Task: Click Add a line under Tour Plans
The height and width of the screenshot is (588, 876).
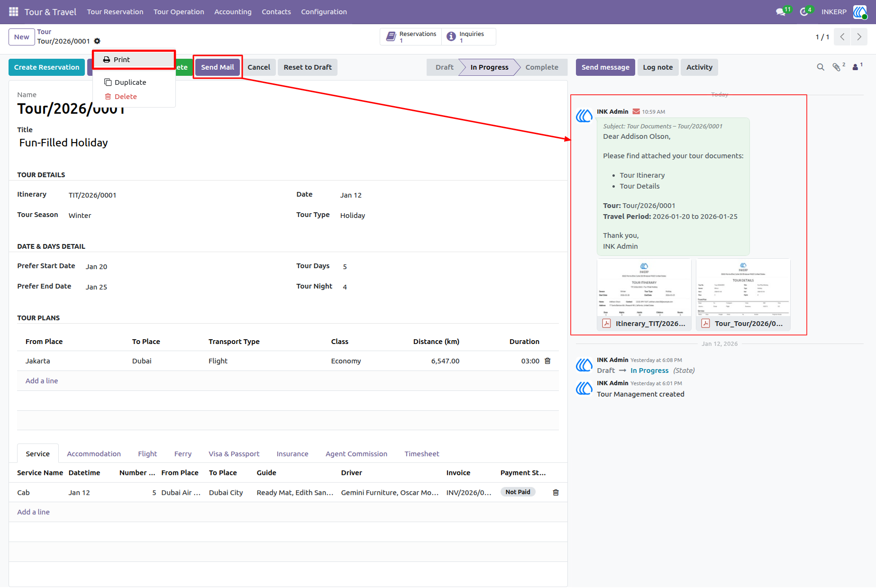Action: click(x=42, y=381)
